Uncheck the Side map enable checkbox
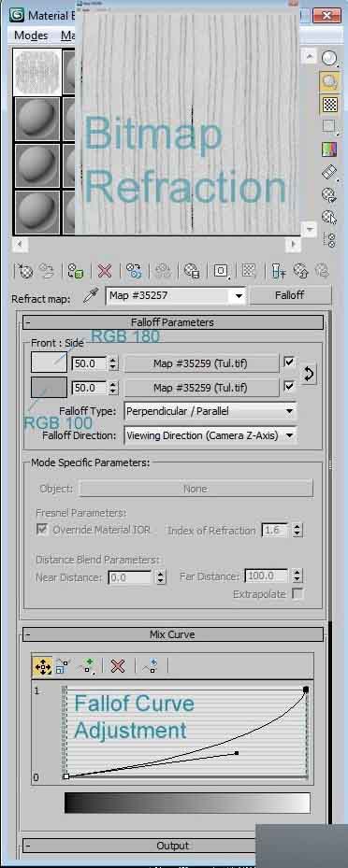This screenshot has height=868, width=348. click(x=289, y=386)
